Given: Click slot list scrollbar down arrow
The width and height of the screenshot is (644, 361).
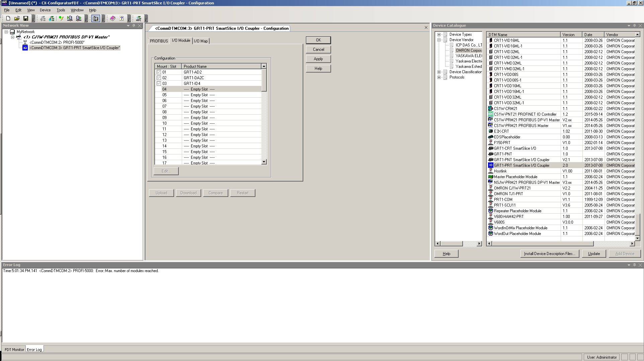Looking at the screenshot, I should click(x=264, y=162).
